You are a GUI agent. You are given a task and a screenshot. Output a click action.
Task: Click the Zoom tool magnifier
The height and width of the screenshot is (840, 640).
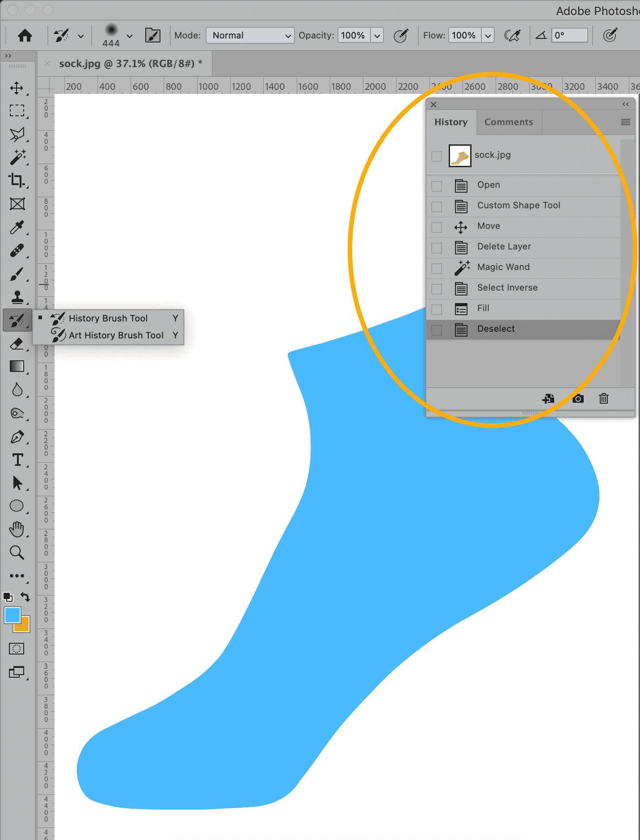click(17, 553)
